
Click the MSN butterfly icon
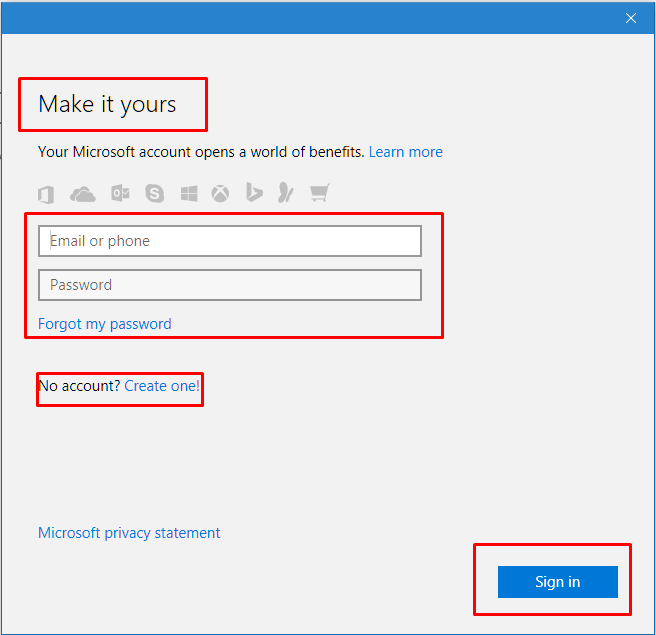click(x=286, y=192)
